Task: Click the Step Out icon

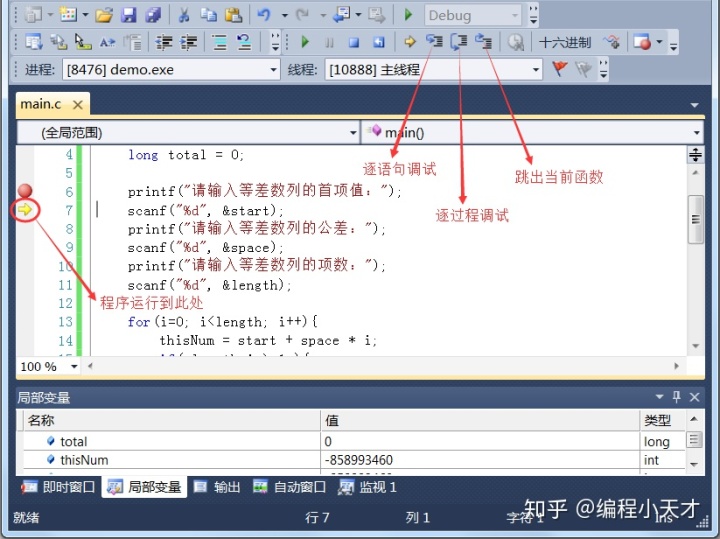Action: (483, 41)
